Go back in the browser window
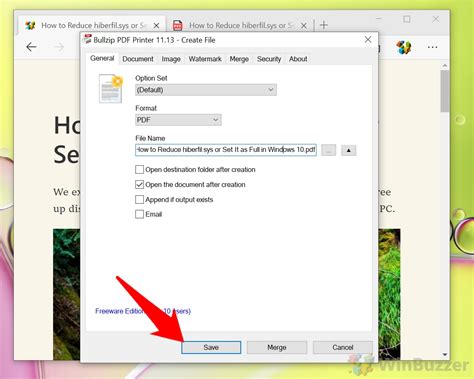 point(31,47)
